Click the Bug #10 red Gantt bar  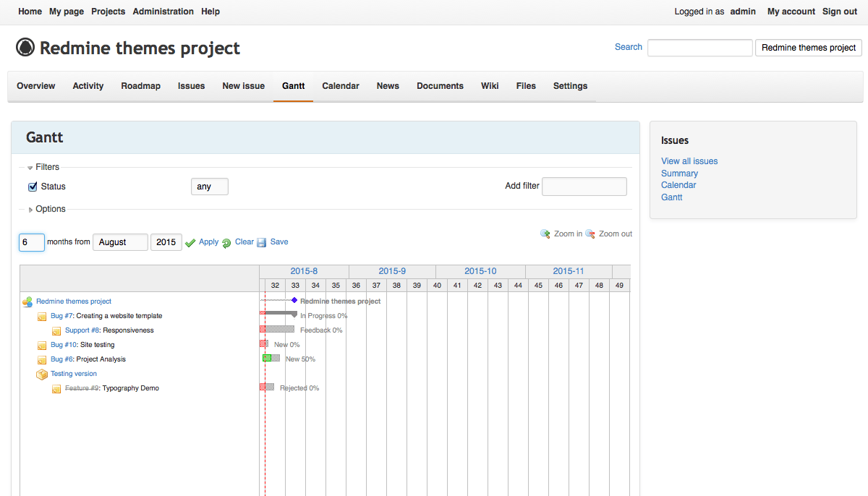pos(264,343)
